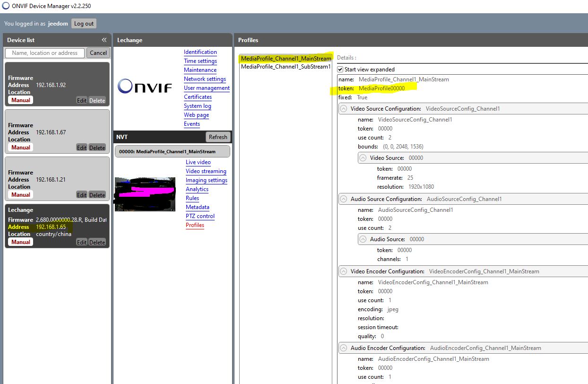Open Network settings
This screenshot has height=384, width=588.
pos(205,79)
